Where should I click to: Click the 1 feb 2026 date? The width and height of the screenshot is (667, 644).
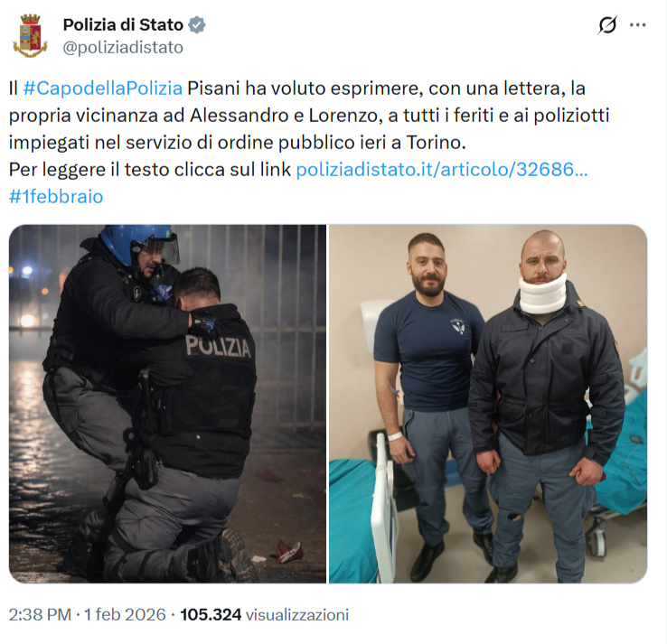pos(125,615)
